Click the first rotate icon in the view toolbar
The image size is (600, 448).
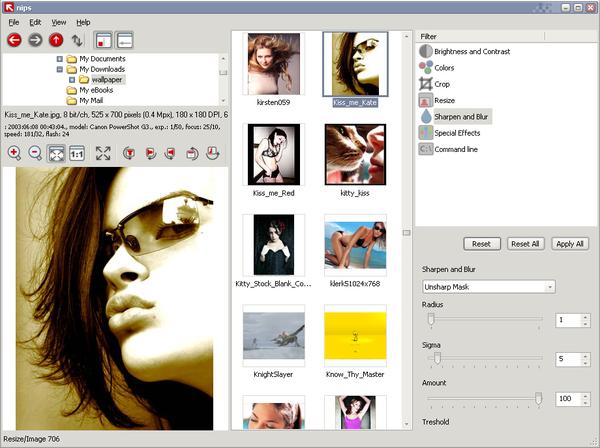click(x=129, y=153)
